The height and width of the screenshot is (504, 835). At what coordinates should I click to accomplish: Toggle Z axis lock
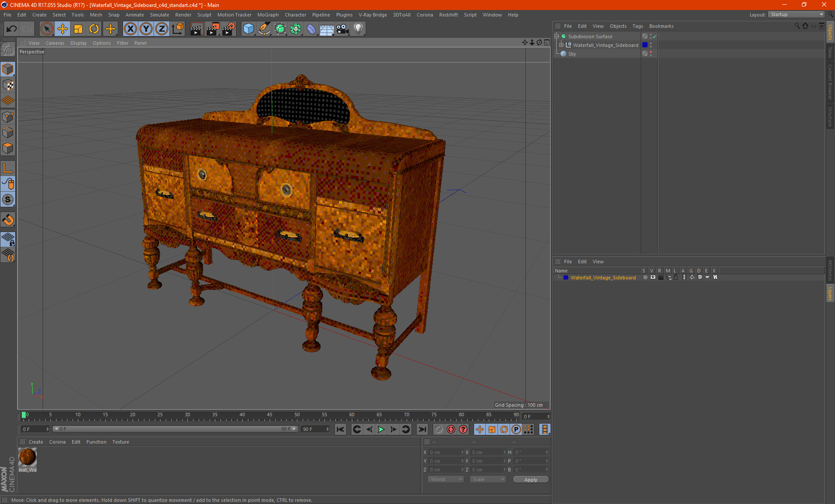click(x=161, y=29)
